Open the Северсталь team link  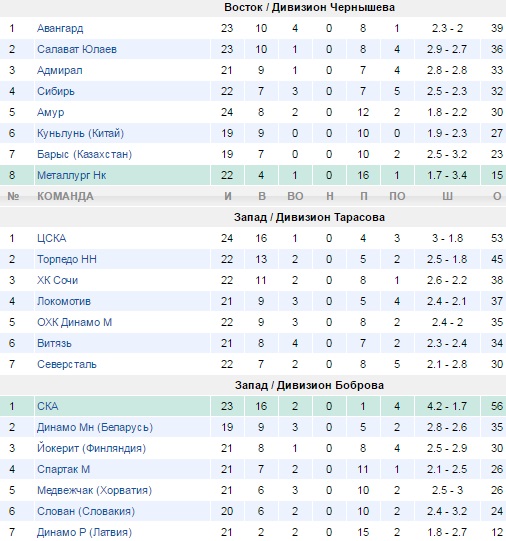pyautogui.click(x=67, y=364)
